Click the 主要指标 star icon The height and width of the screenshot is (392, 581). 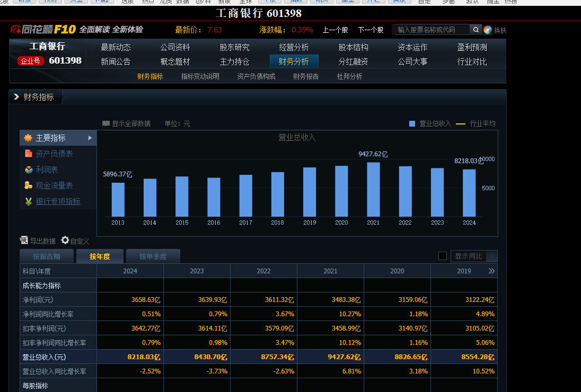click(x=28, y=138)
